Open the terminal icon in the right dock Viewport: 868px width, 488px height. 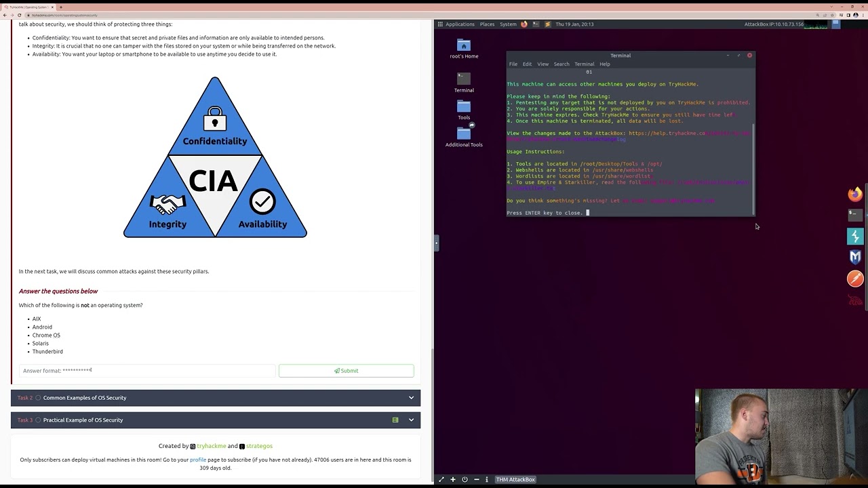click(855, 214)
